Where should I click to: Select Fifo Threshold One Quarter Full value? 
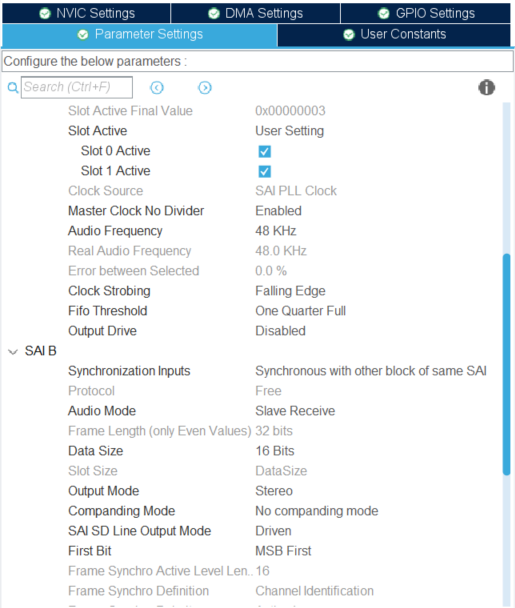(300, 311)
